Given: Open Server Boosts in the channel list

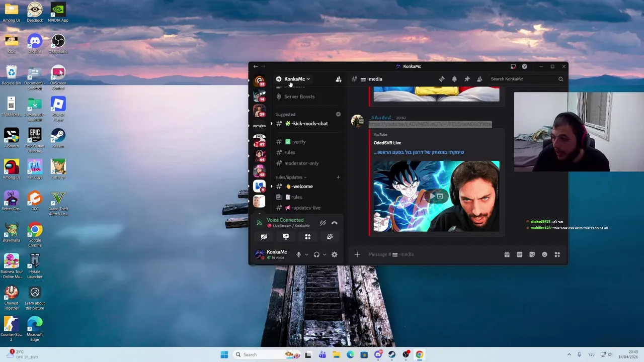Looking at the screenshot, I should [299, 97].
